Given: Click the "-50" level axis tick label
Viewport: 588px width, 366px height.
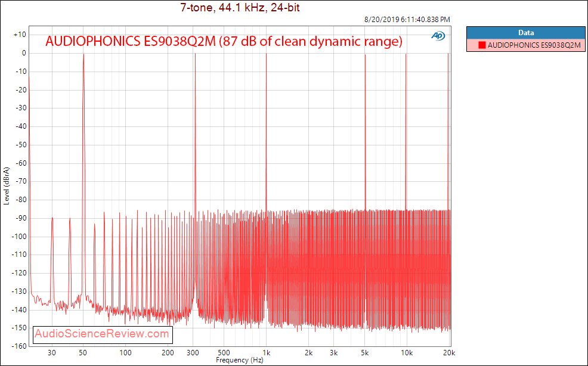Looking at the screenshot, I should click(x=21, y=145).
